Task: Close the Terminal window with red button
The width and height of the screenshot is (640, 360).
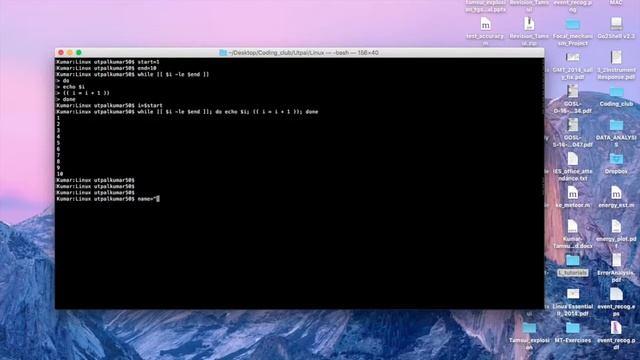Action: pyautogui.click(x=61, y=53)
